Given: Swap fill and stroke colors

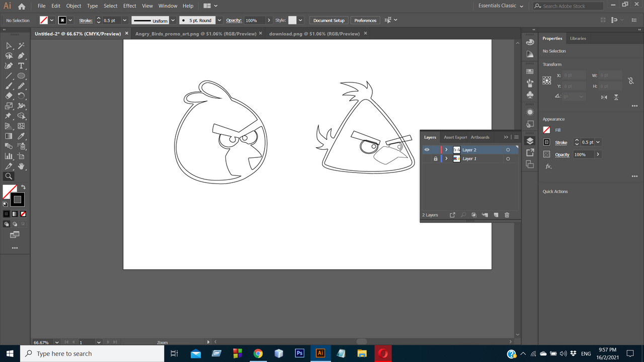Looking at the screenshot, I should 23,187.
